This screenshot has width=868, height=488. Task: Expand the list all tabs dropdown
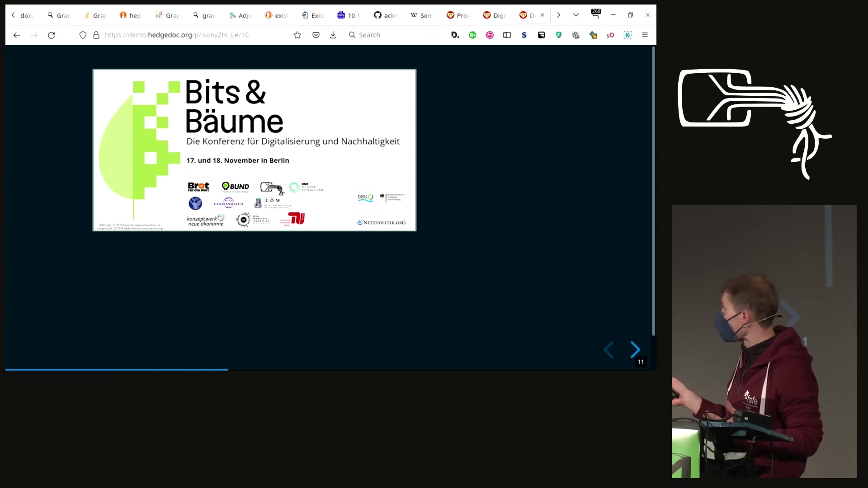click(576, 15)
